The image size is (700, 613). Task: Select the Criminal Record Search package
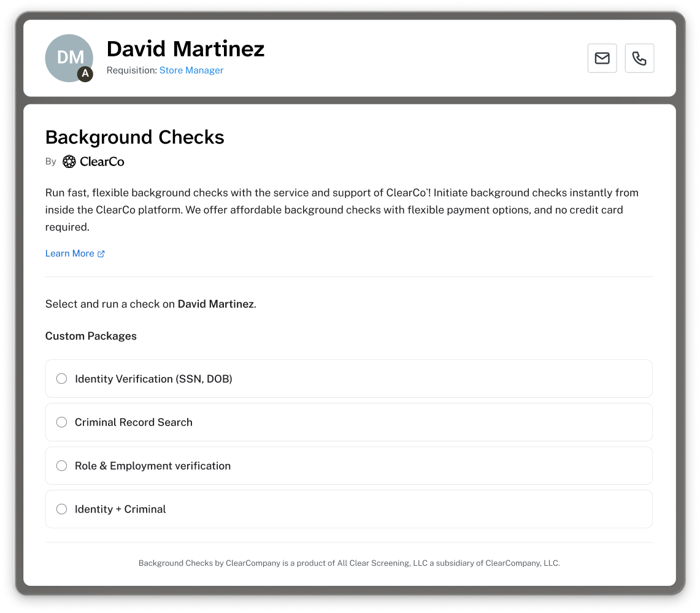coord(61,422)
